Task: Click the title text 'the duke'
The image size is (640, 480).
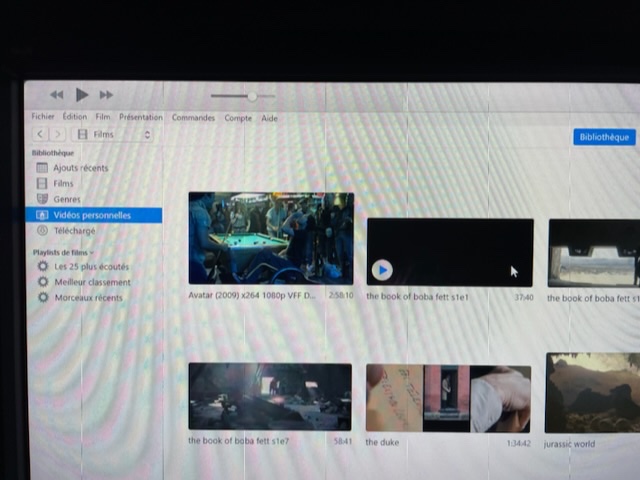Action: click(382, 442)
